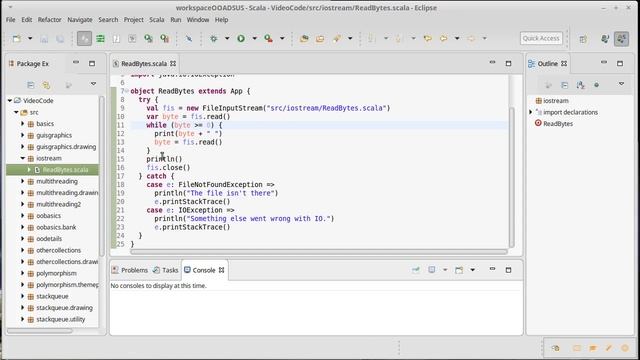Expand import declarations in Outline
The width and height of the screenshot is (640, 360).
tap(531, 112)
